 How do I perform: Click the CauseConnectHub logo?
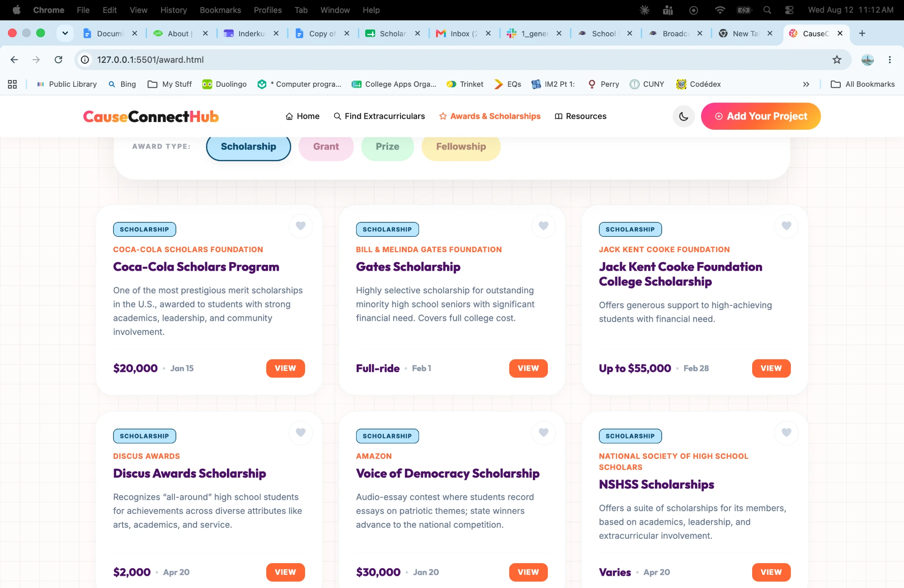tap(151, 117)
